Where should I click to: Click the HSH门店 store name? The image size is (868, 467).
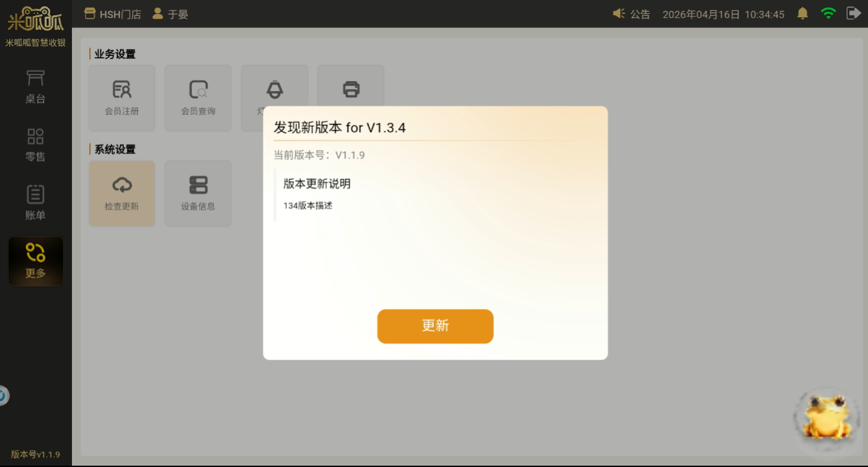113,14
